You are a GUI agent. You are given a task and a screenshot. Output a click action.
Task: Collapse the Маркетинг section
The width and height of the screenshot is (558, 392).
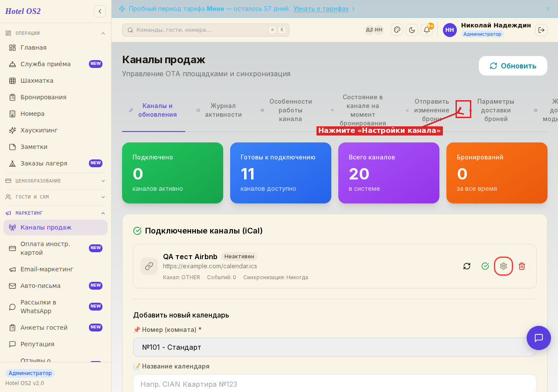tap(55, 213)
